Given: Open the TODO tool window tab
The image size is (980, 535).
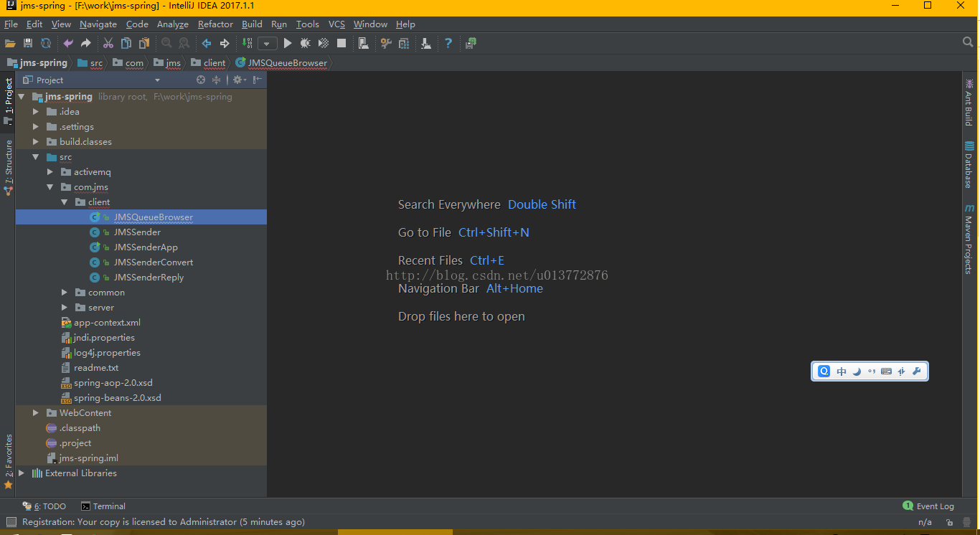Looking at the screenshot, I should [44, 506].
